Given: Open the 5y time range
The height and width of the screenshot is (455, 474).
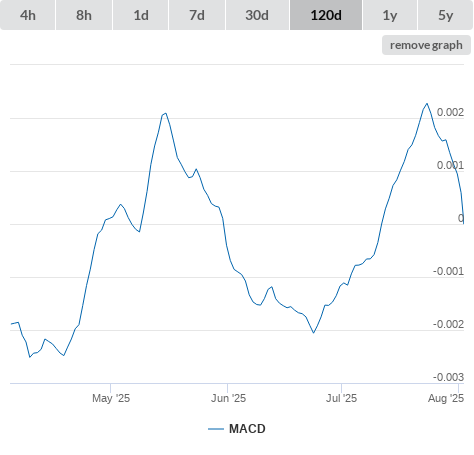Looking at the screenshot, I should [x=445, y=15].
